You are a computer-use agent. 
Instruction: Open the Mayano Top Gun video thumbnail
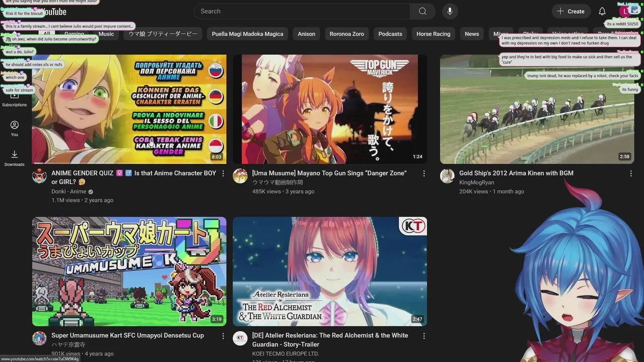point(330,109)
